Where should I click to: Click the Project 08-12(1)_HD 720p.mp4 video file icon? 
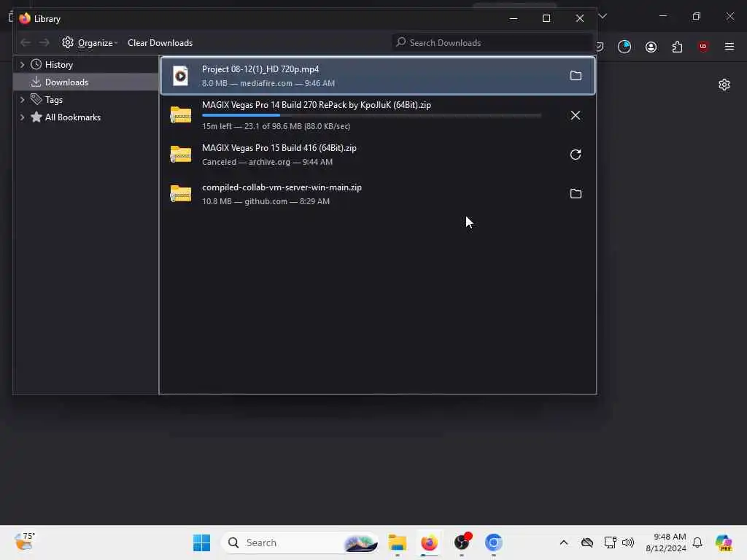pyautogui.click(x=181, y=76)
